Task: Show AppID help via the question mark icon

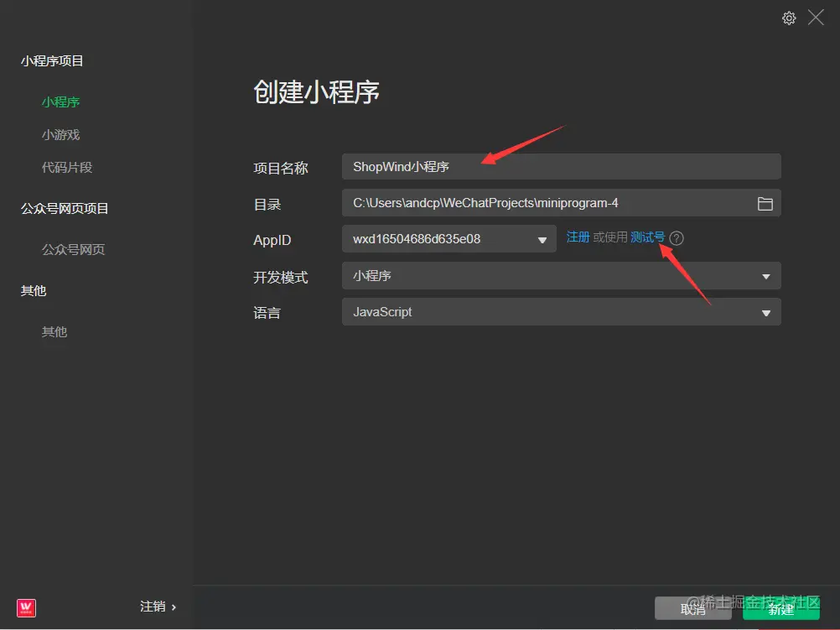Action: 677,237
